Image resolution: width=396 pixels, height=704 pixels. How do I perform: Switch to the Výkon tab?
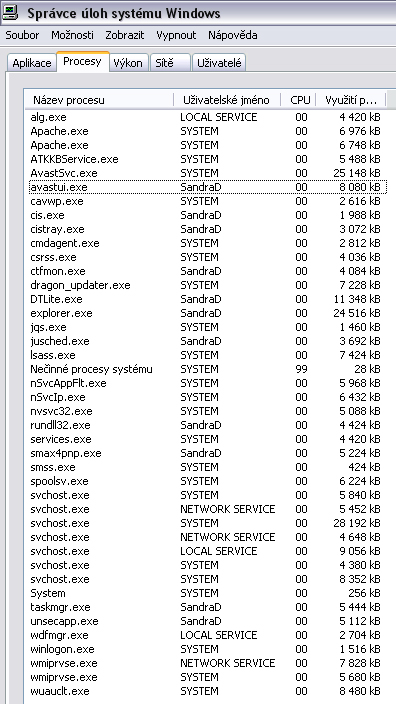coord(128,63)
